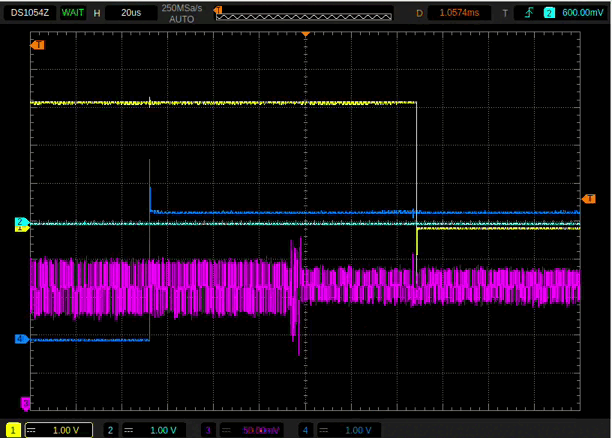Screen dimensions: 612x438
Task: Toggle channel 4 using its blue label
Action: pyautogui.click(x=305, y=430)
